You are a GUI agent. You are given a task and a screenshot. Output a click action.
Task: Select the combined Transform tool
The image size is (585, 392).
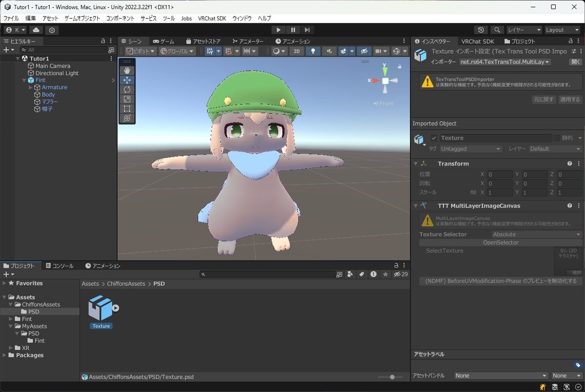pyautogui.click(x=127, y=118)
